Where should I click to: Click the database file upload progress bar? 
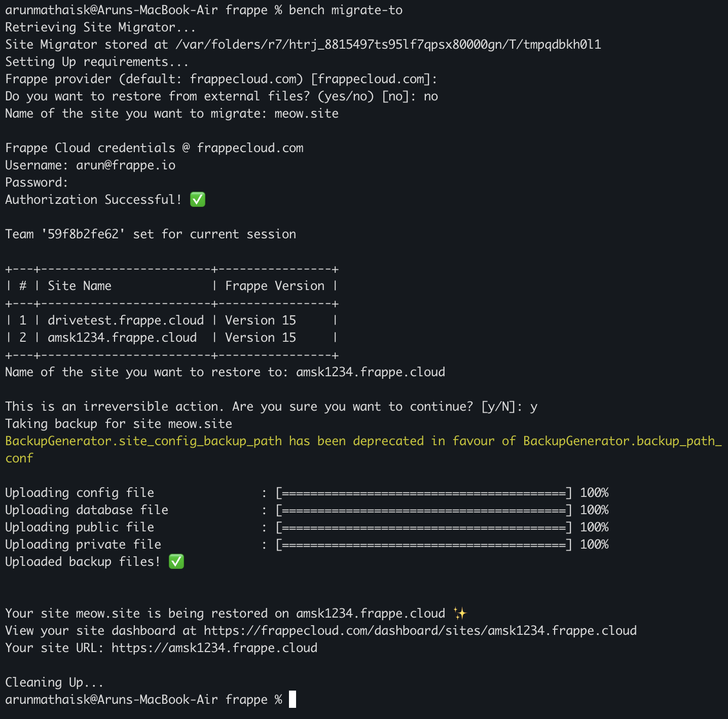click(x=423, y=510)
